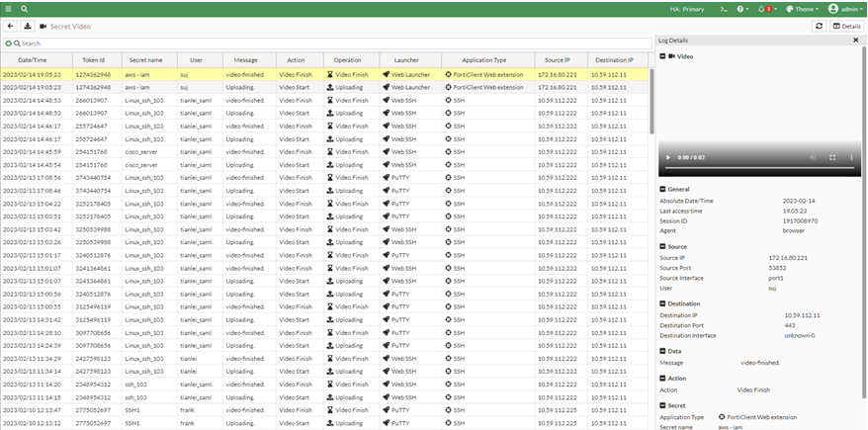Click PuTTY rocket icon in 12:13:12 row

[x=386, y=423]
